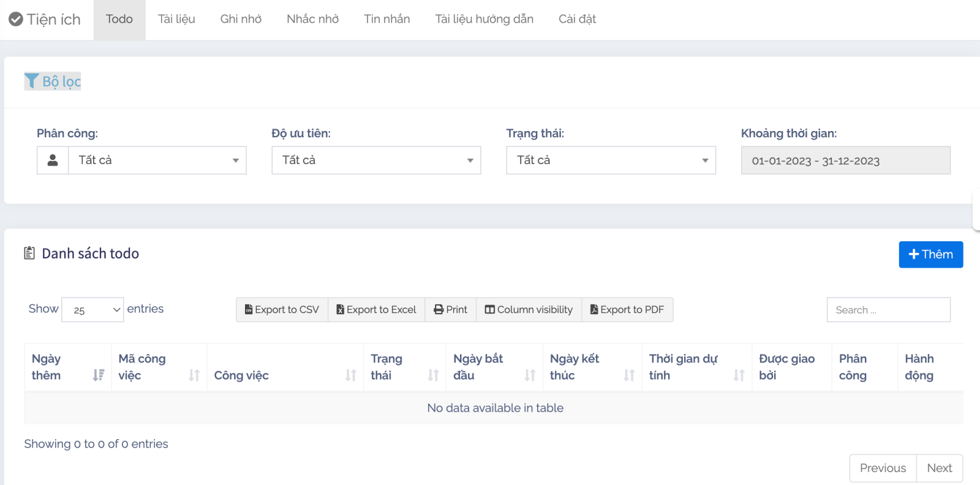Screen dimensions: 980x485
Task: Change the Show entries count dropdown
Action: click(92, 310)
